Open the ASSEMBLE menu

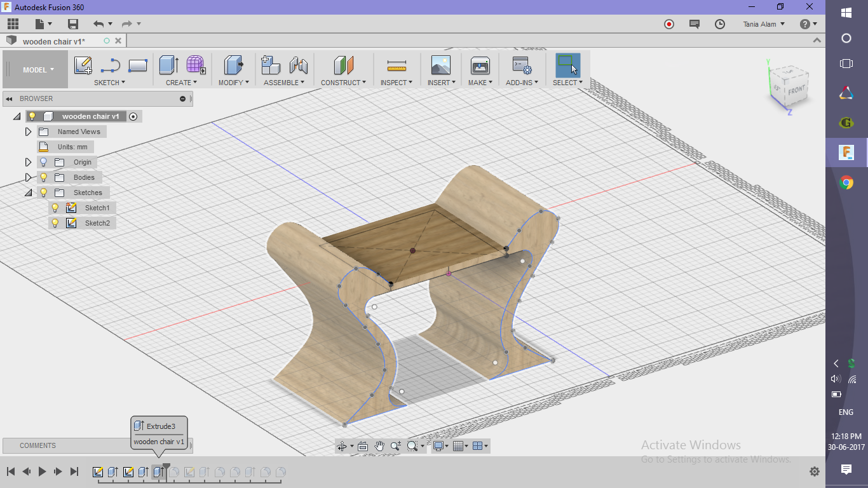[x=284, y=83]
